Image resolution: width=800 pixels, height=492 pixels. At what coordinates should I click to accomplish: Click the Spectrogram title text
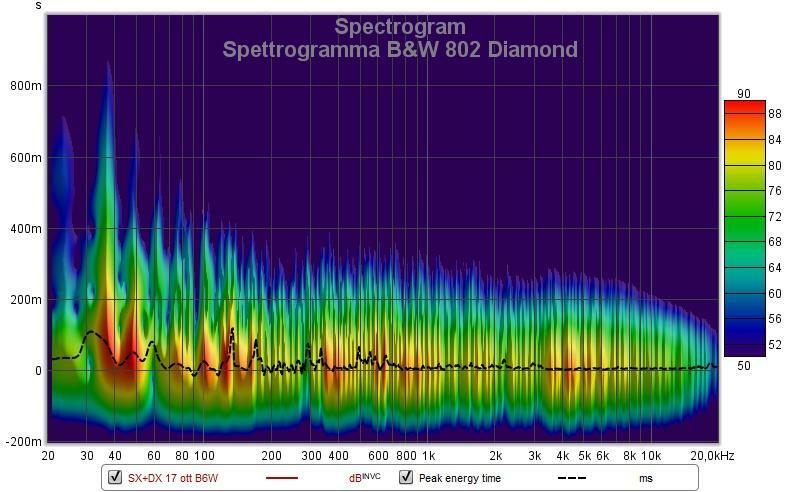tap(400, 27)
